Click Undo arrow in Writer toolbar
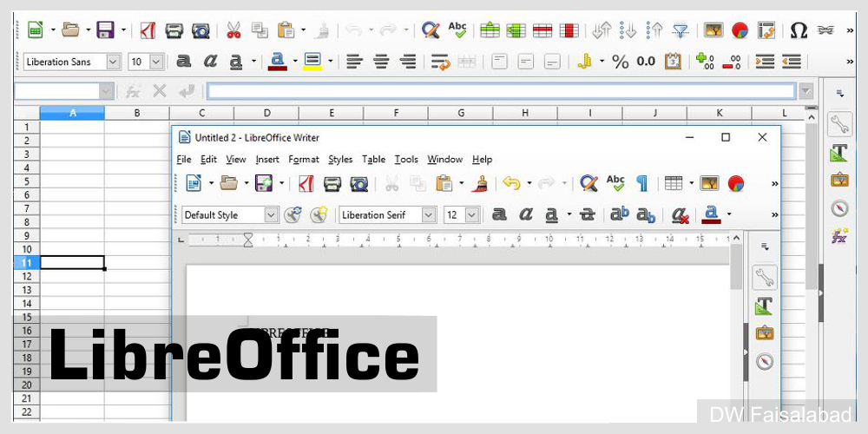The width and height of the screenshot is (868, 434). click(x=511, y=183)
